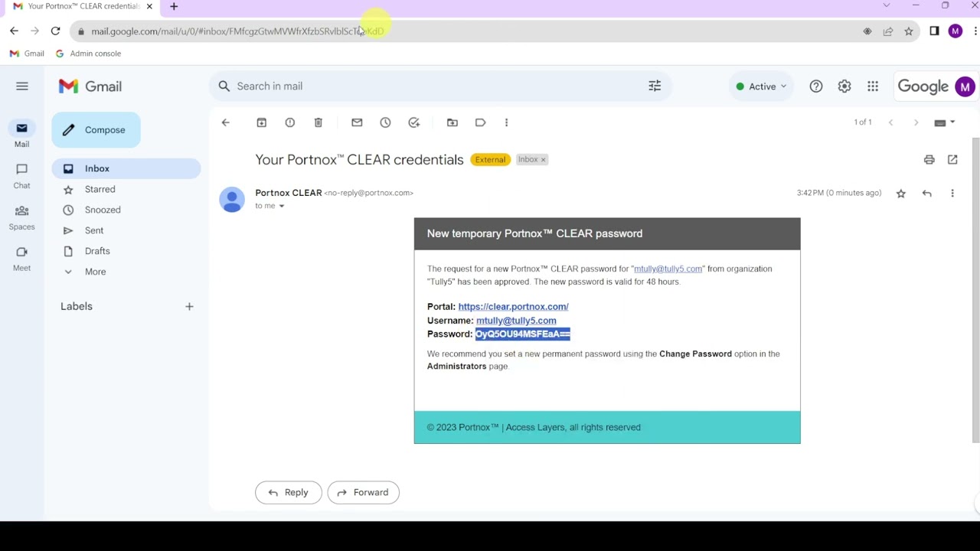This screenshot has width=980, height=551.
Task: Go back to inbox arrow
Action: coord(225,122)
